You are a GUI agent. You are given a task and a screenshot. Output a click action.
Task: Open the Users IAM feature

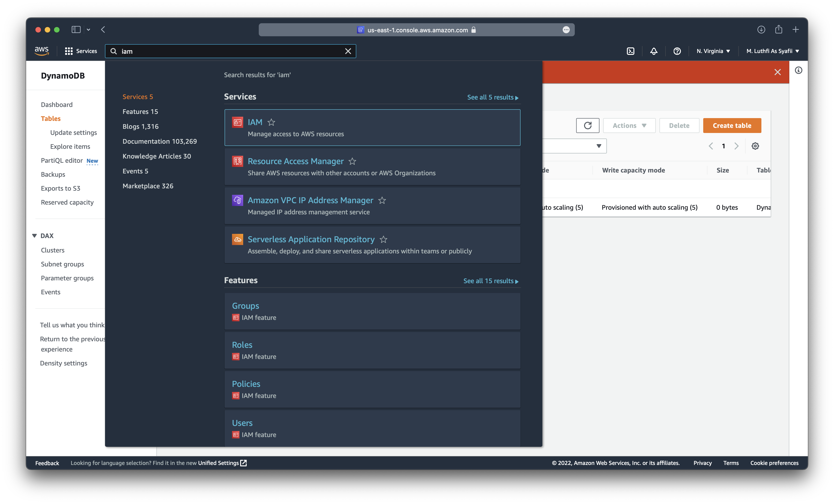click(x=372, y=428)
